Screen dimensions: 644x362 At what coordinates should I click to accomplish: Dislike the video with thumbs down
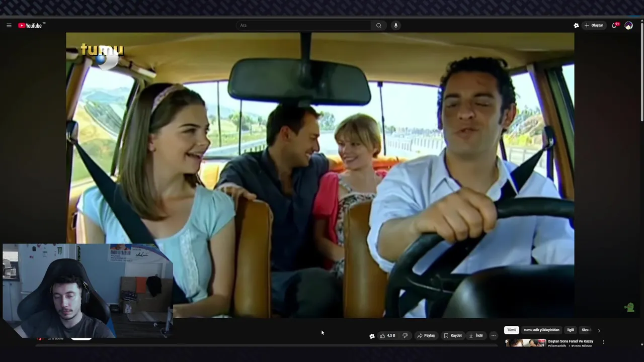pyautogui.click(x=405, y=336)
